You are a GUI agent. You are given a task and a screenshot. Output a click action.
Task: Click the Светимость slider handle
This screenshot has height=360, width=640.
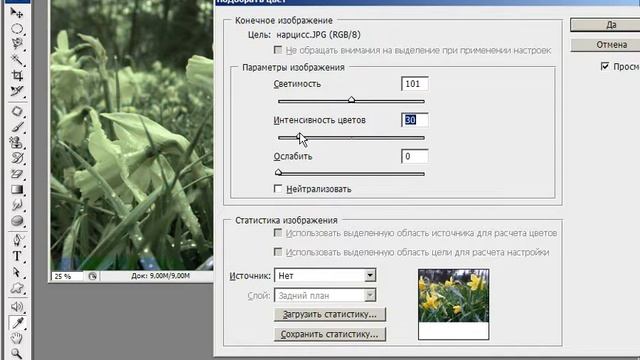pyautogui.click(x=351, y=100)
